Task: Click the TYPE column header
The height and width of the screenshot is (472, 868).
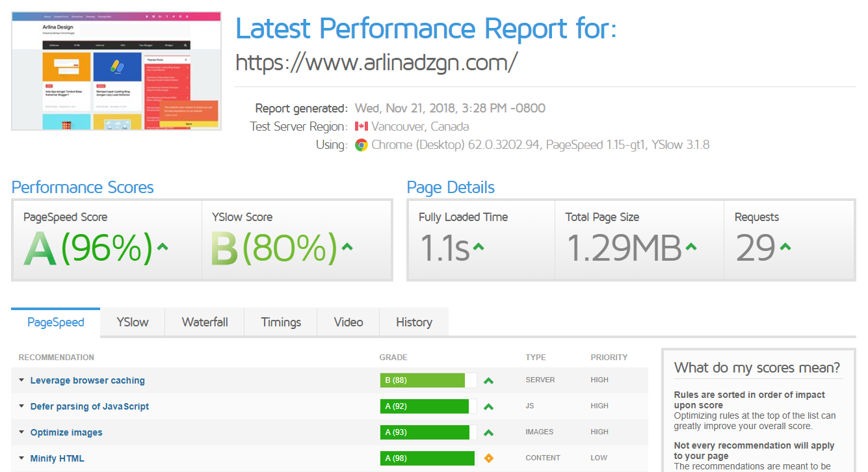Action: click(x=536, y=358)
